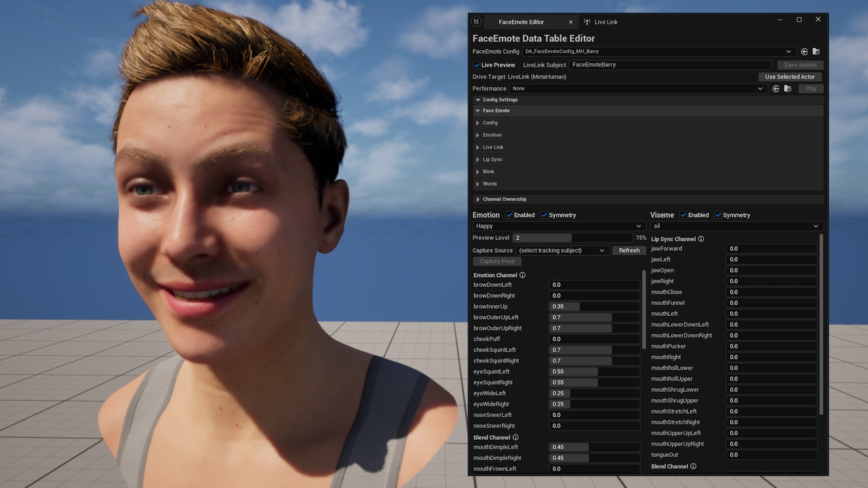This screenshot has width=868, height=488.
Task: Click the Unreal Engine logo icon
Action: click(x=477, y=21)
